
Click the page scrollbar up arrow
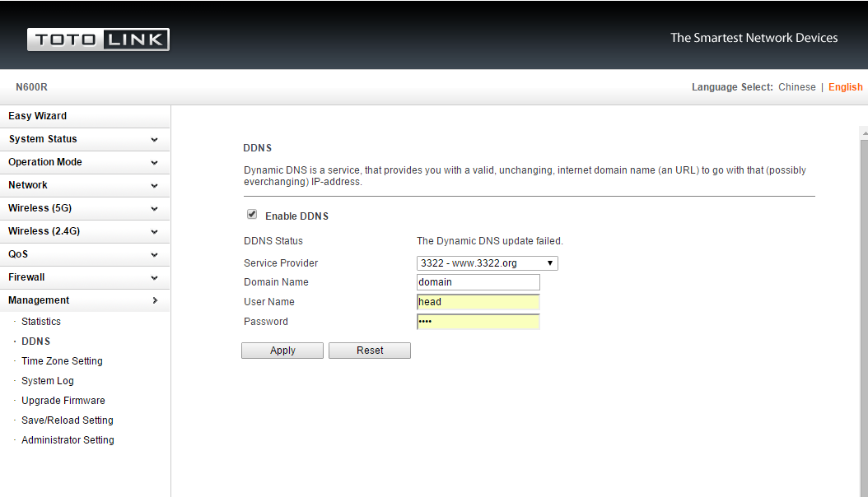(864, 133)
